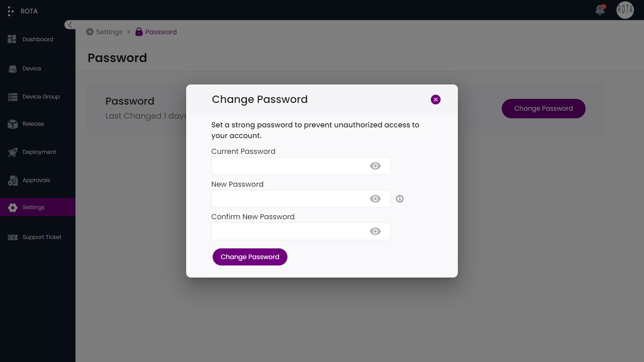Click the Settings sidebar icon
The height and width of the screenshot is (362, 644).
[x=11, y=207]
